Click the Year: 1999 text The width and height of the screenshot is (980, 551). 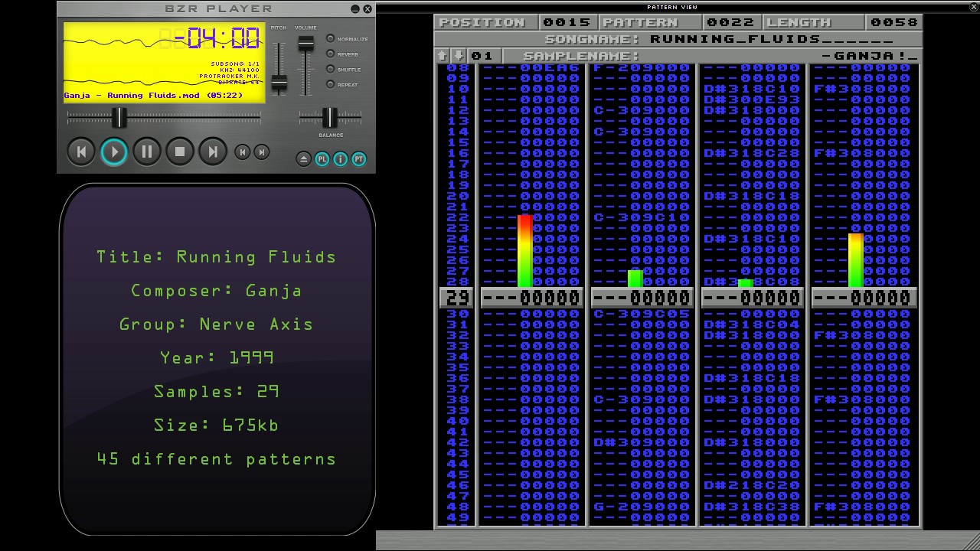pyautogui.click(x=217, y=358)
